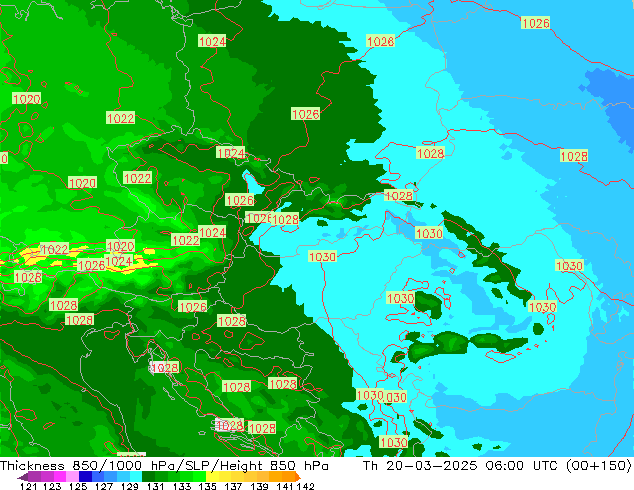The image size is (634, 490).
Task: Click legend value 125
Action: point(78,486)
